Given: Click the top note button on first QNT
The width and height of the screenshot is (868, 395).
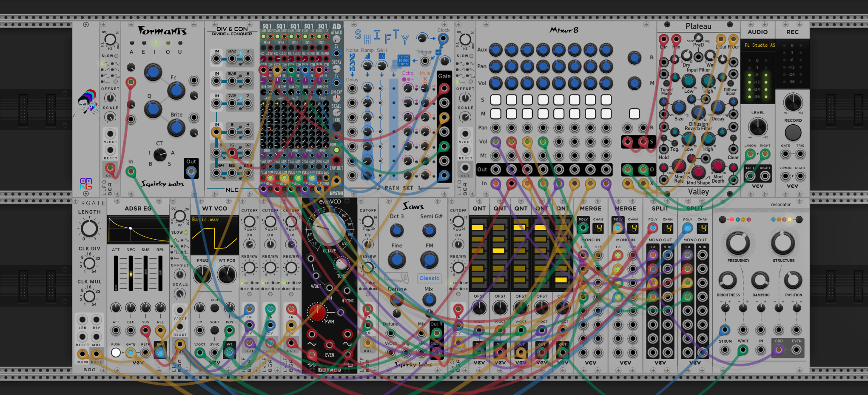Looking at the screenshot, I should (478, 227).
